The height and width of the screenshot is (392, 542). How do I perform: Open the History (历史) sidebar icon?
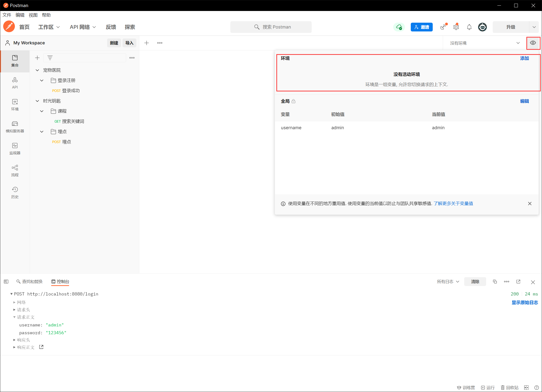point(15,192)
